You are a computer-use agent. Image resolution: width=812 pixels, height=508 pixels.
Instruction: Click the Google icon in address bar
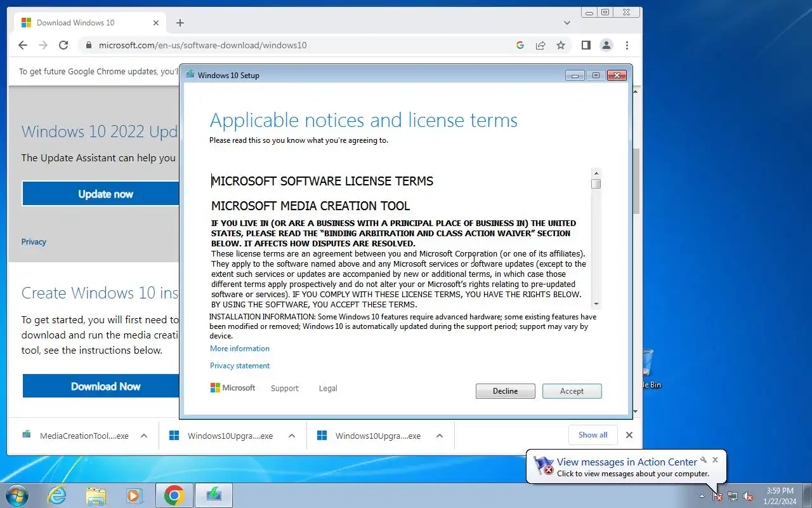coord(520,45)
